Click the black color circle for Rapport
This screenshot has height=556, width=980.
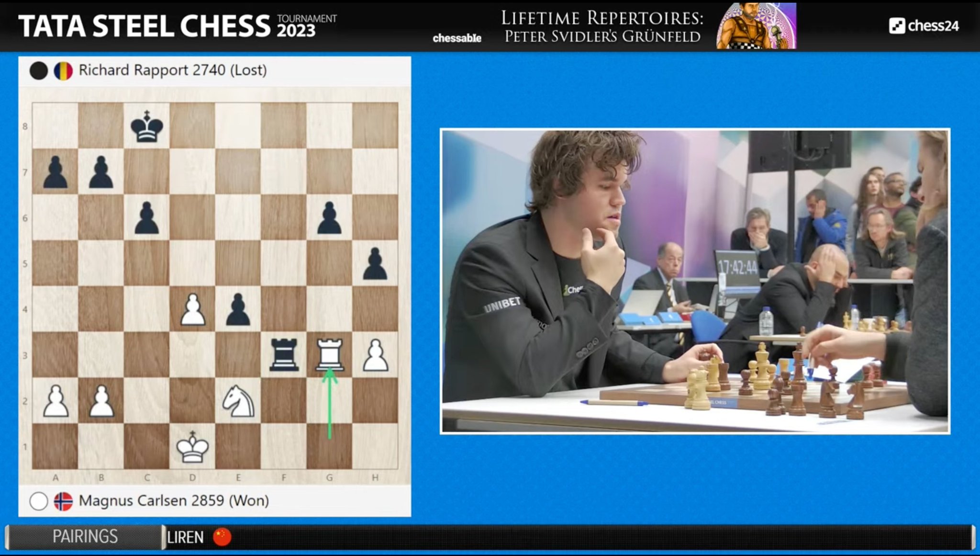coord(39,71)
